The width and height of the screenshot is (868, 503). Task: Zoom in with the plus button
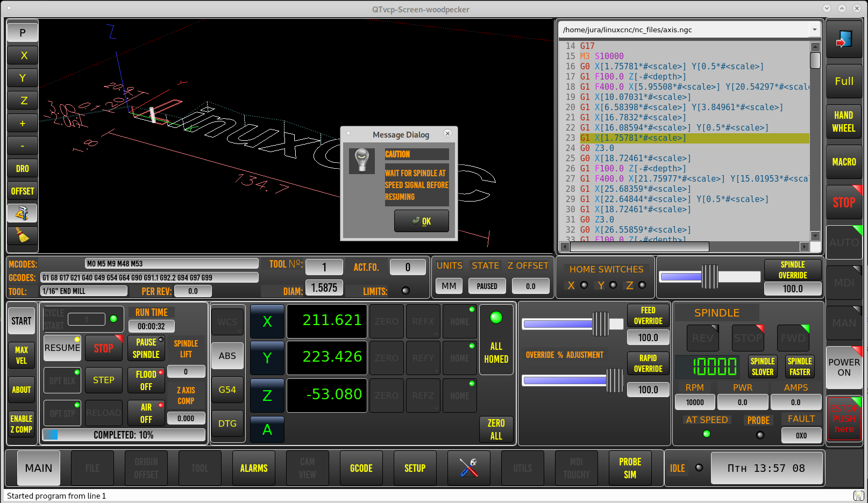(23, 123)
